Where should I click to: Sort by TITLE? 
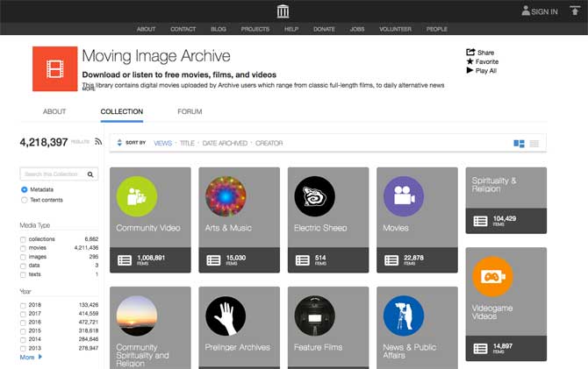click(x=187, y=143)
